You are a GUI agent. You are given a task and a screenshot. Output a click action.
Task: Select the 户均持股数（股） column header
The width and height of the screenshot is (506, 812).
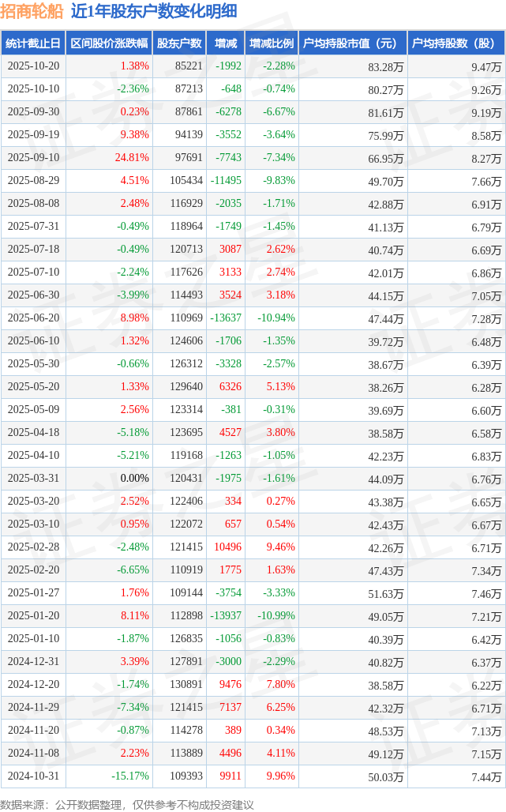pyautogui.click(x=455, y=43)
